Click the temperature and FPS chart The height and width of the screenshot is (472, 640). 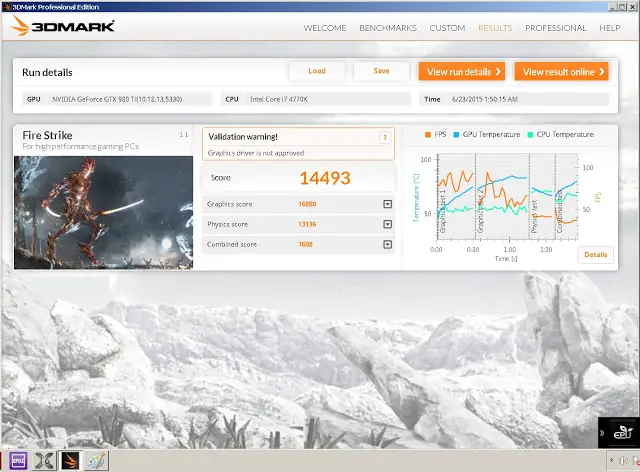coord(506,197)
